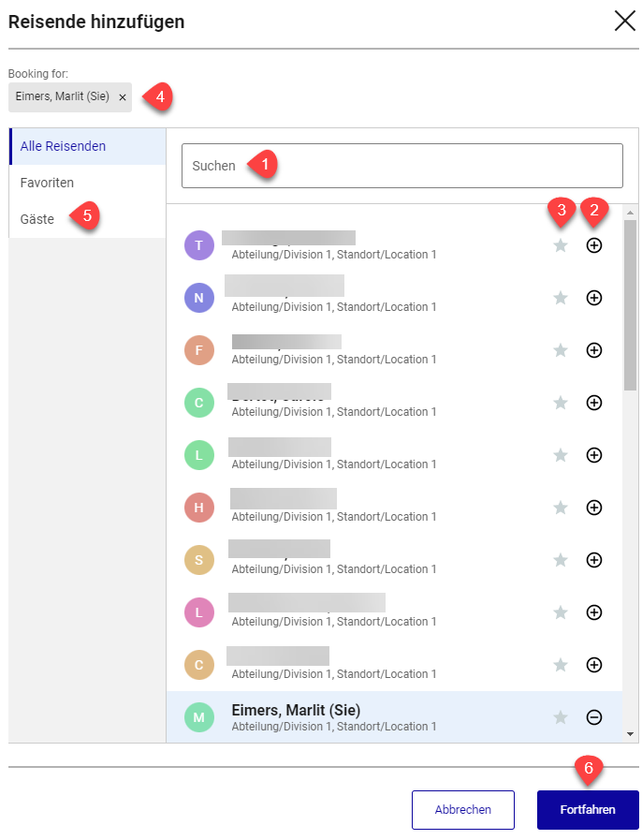Favorite the traveler with red H avatar
The height and width of the screenshot is (840, 642).
(560, 508)
